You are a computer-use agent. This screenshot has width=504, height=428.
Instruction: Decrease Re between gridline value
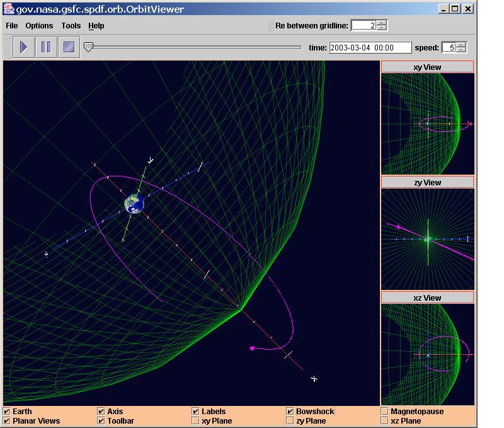pyautogui.click(x=382, y=28)
